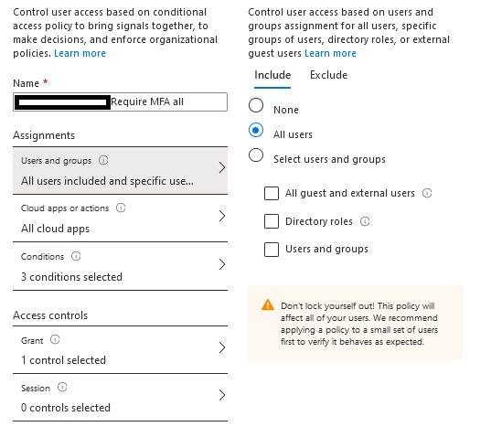Open the Conditions section arrow
This screenshot has width=491, height=448.
221,264
